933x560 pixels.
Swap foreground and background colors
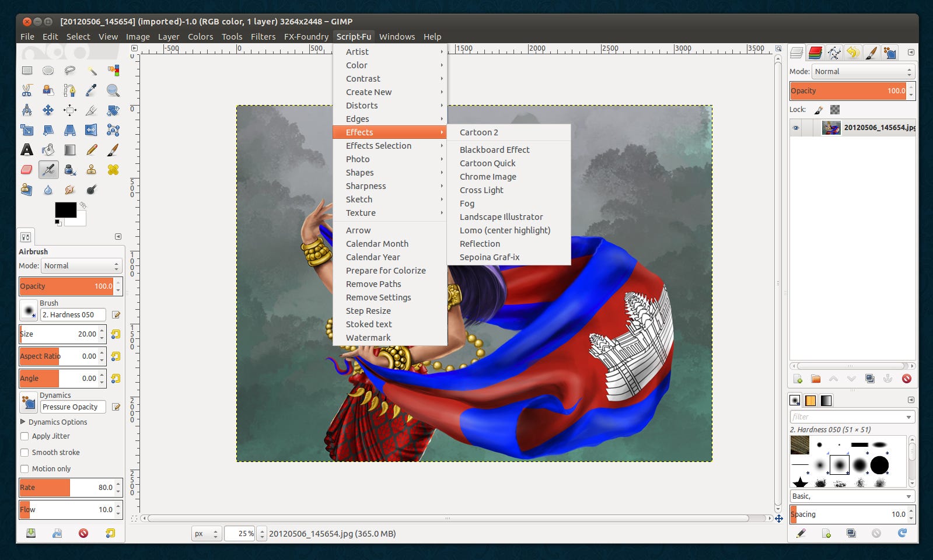coord(83,205)
